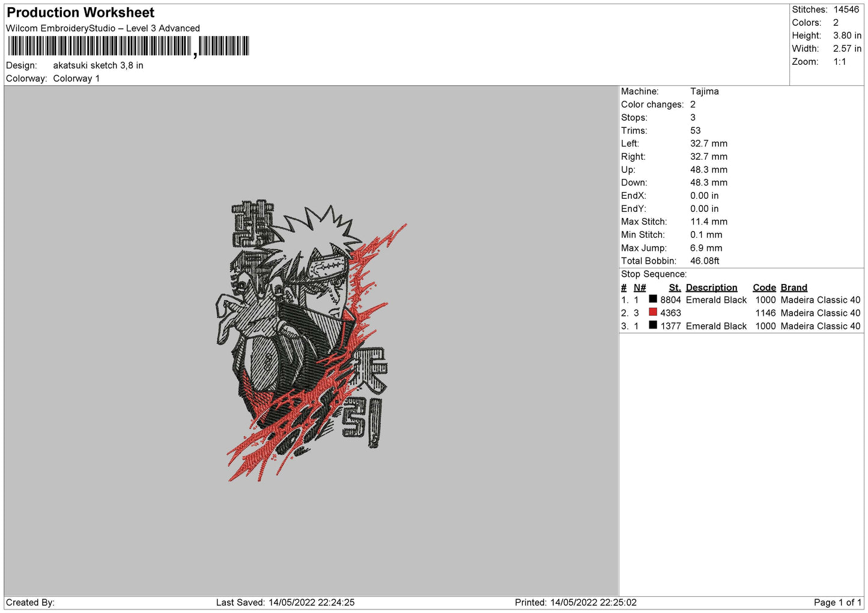Click code 1146 in the red row
The image size is (868, 613).
pos(766,313)
